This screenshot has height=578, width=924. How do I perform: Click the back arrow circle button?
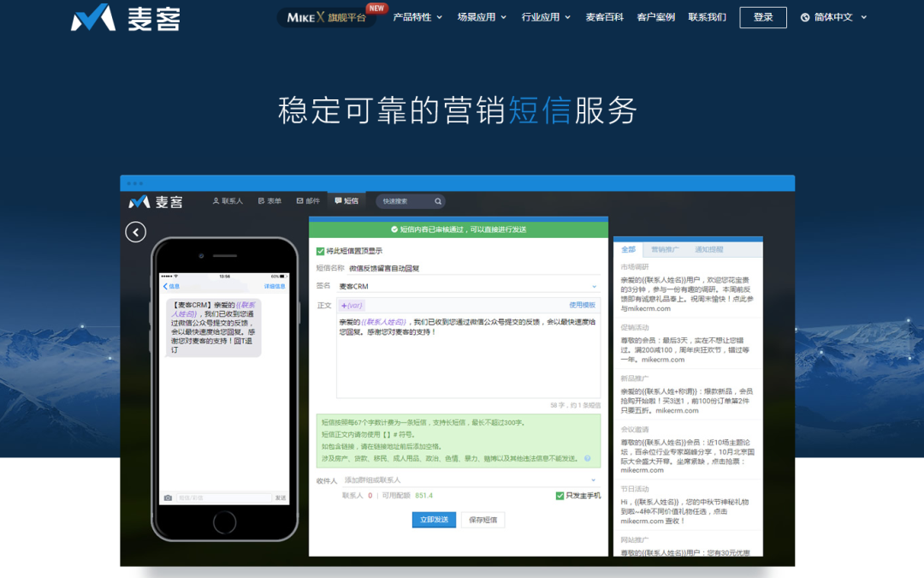pyautogui.click(x=135, y=232)
